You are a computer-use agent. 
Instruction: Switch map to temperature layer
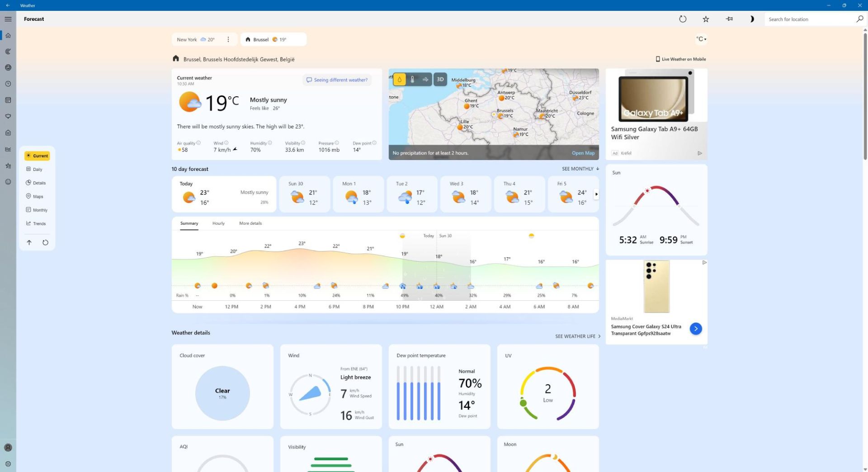(412, 80)
